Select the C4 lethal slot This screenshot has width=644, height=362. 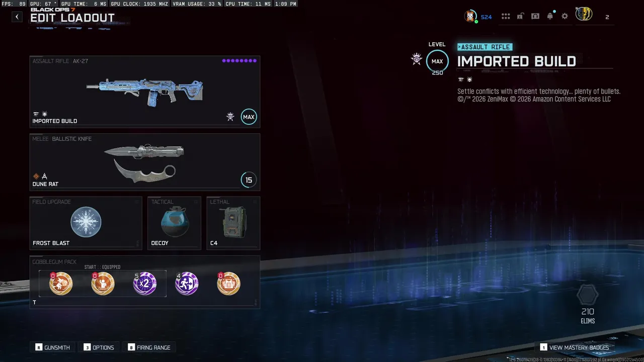(x=233, y=223)
